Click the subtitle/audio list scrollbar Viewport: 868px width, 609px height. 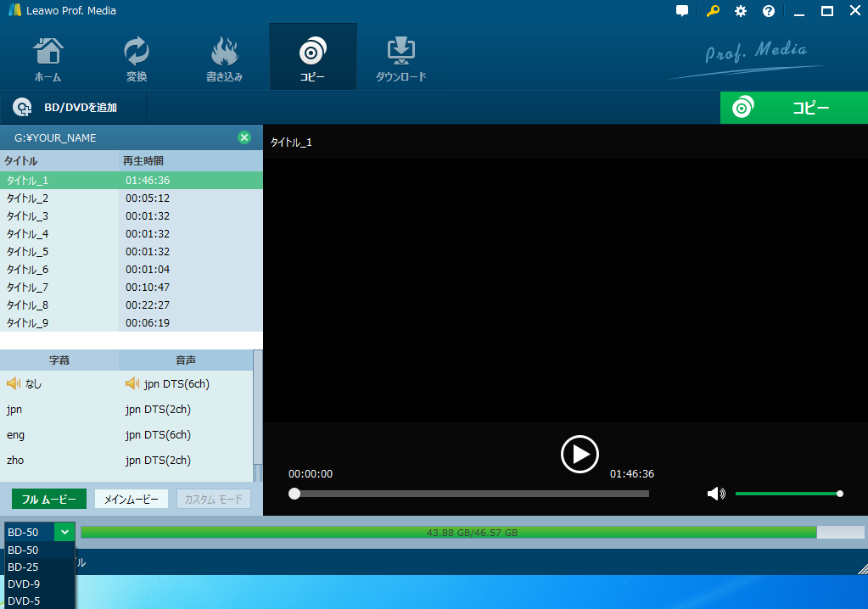[x=257, y=407]
